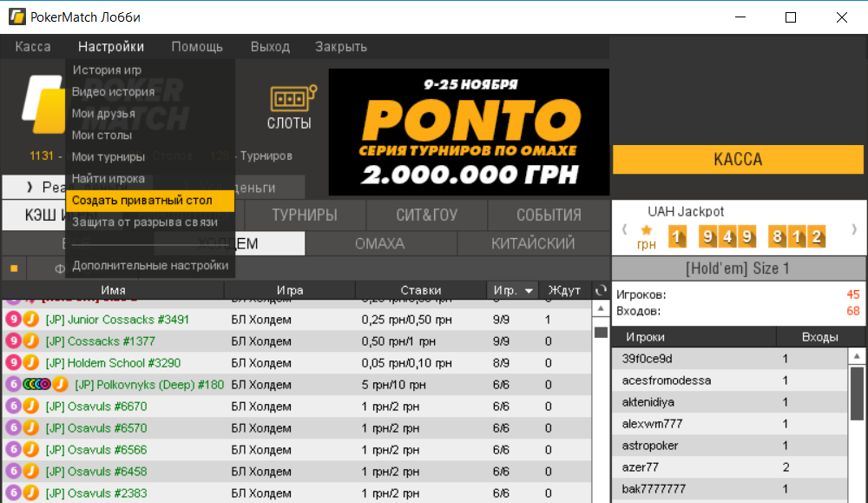The image size is (868, 503).
Task: Open Дополнительные настройки menu entry
Action: click(150, 265)
